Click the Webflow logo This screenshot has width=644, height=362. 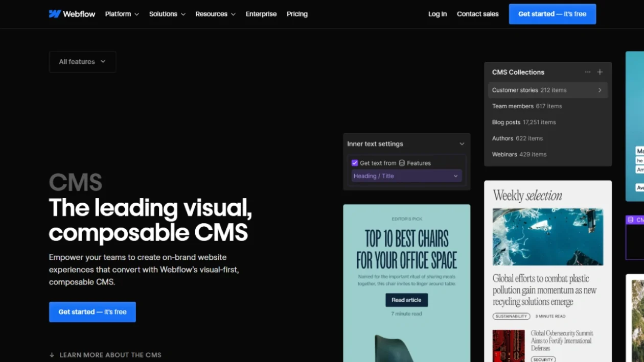72,14
